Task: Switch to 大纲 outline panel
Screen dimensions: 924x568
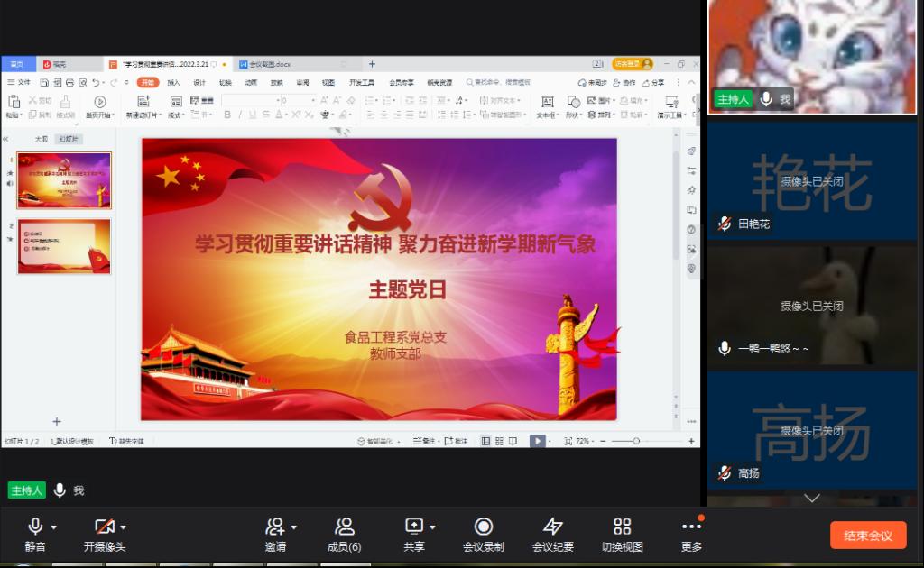Action: click(x=42, y=139)
